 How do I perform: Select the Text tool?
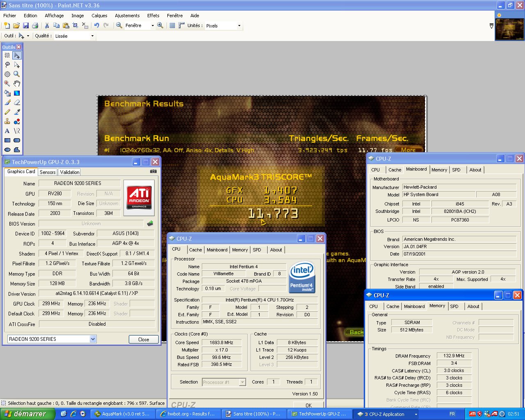coord(7,131)
